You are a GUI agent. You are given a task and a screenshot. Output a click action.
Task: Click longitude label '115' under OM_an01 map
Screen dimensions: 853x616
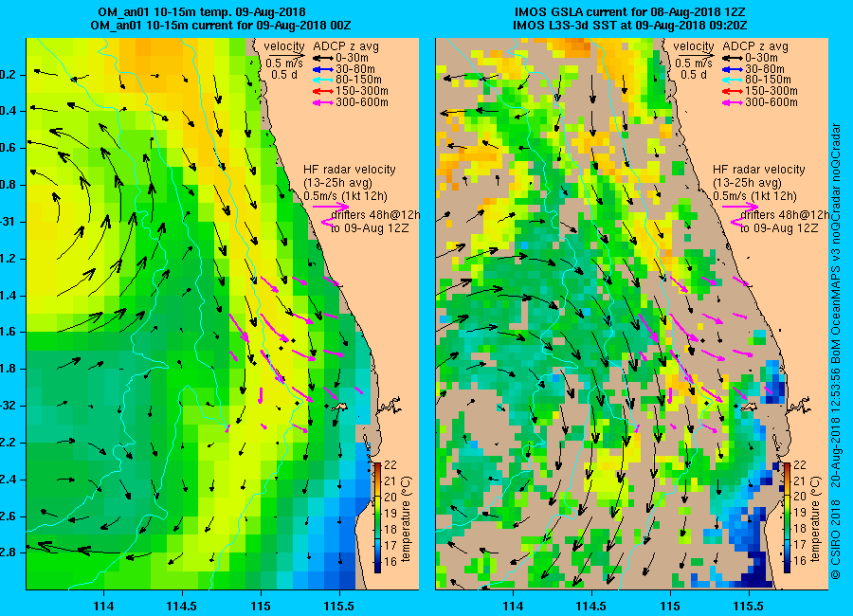261,607
